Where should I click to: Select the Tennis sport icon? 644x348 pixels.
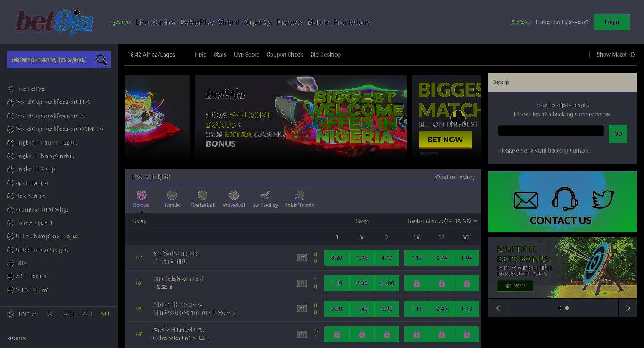click(x=172, y=195)
